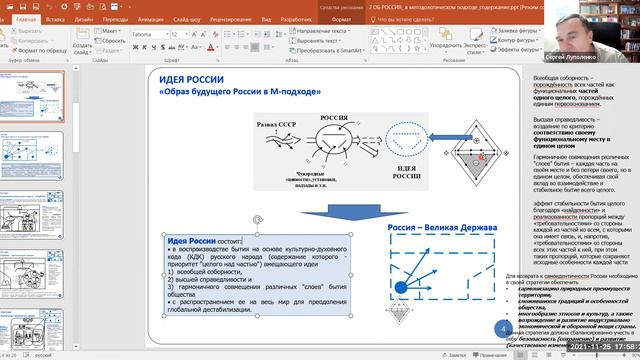640x360 pixels.
Task: Toggle Underline (Ч) formatting
Action: point(153,47)
